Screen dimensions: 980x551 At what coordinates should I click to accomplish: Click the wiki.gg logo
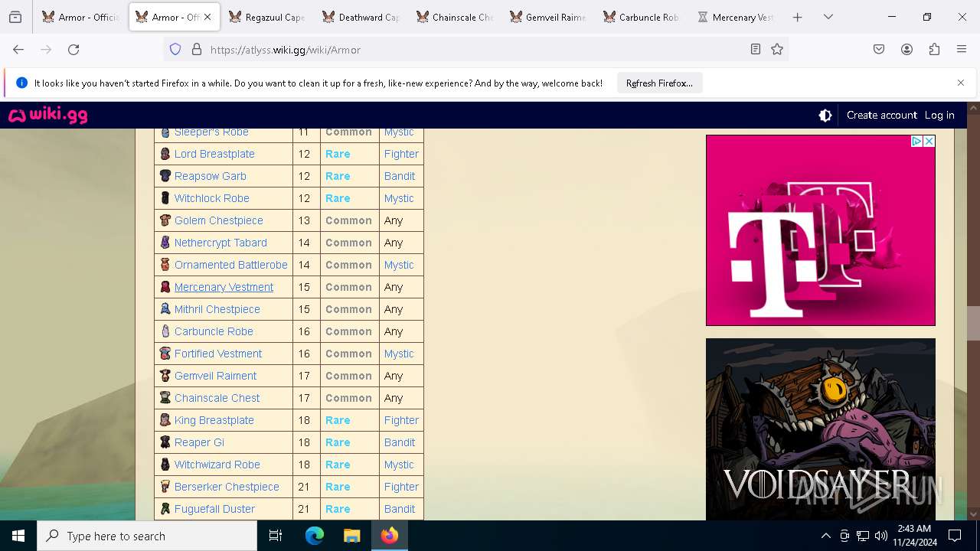47,115
